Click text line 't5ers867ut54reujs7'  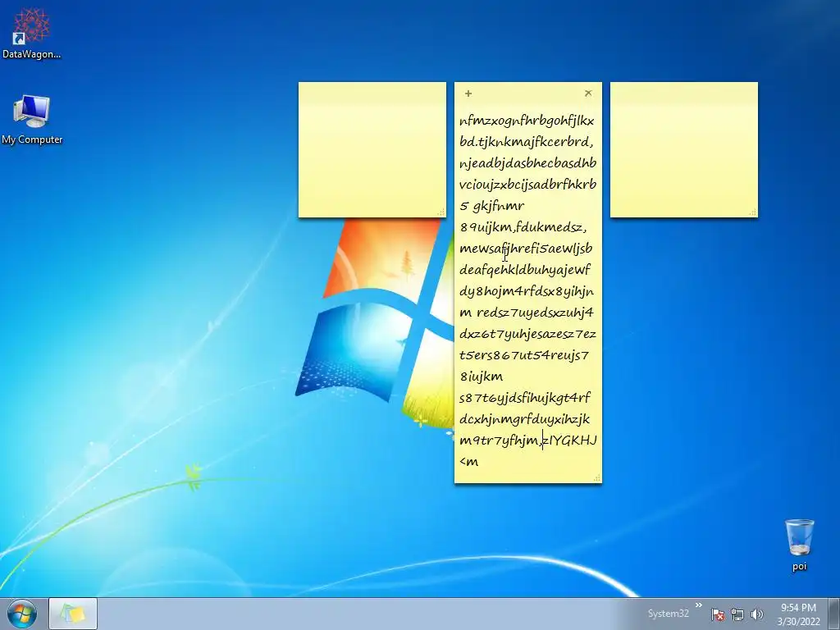tap(524, 355)
